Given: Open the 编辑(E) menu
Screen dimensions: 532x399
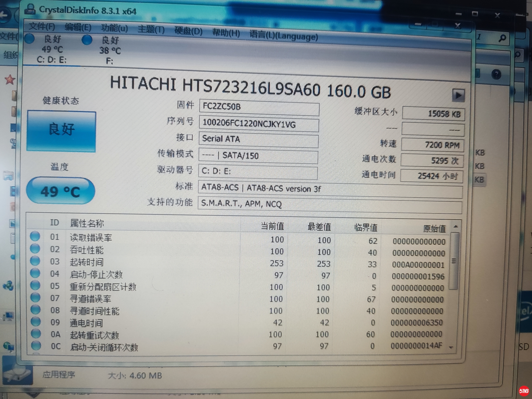Looking at the screenshot, I should 78,27.
